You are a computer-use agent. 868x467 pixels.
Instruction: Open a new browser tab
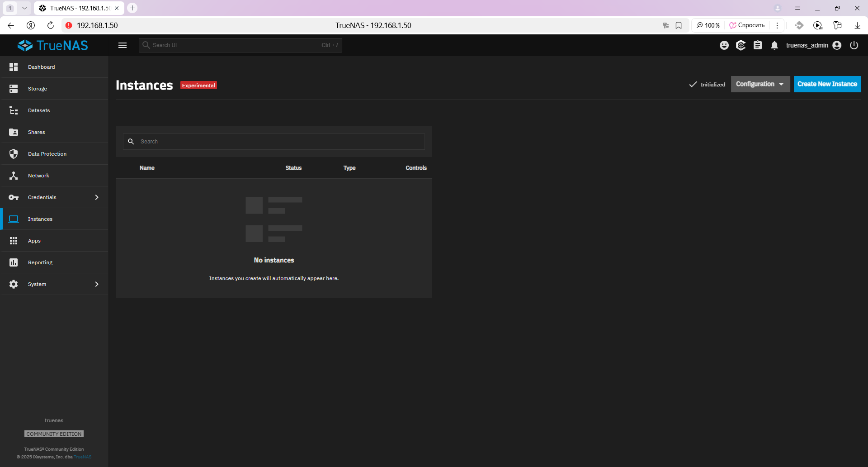(132, 8)
